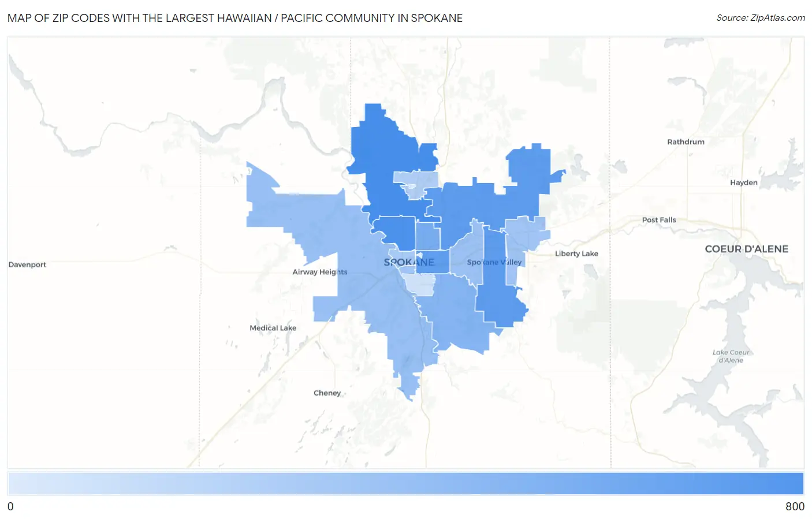This screenshot has width=812, height=519.
Task: Click the Post Falls label
Action: click(x=659, y=220)
